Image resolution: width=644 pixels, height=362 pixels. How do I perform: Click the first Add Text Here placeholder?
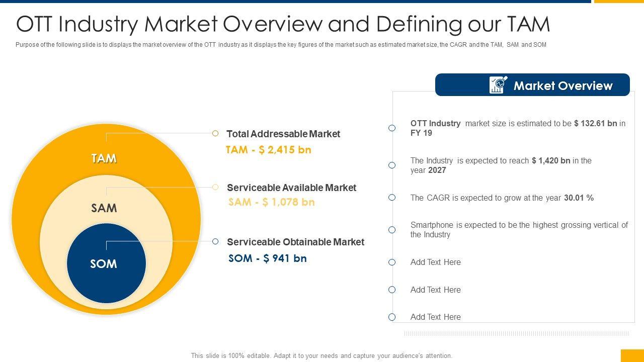[435, 262]
